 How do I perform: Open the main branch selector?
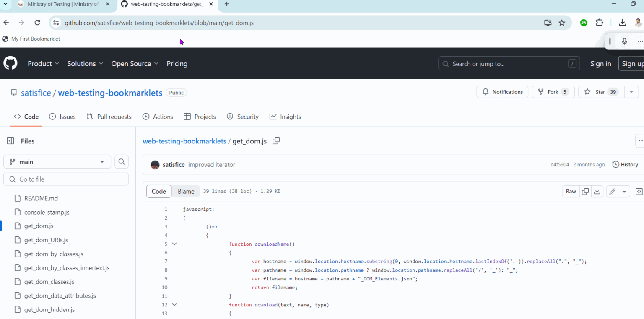coord(57,162)
